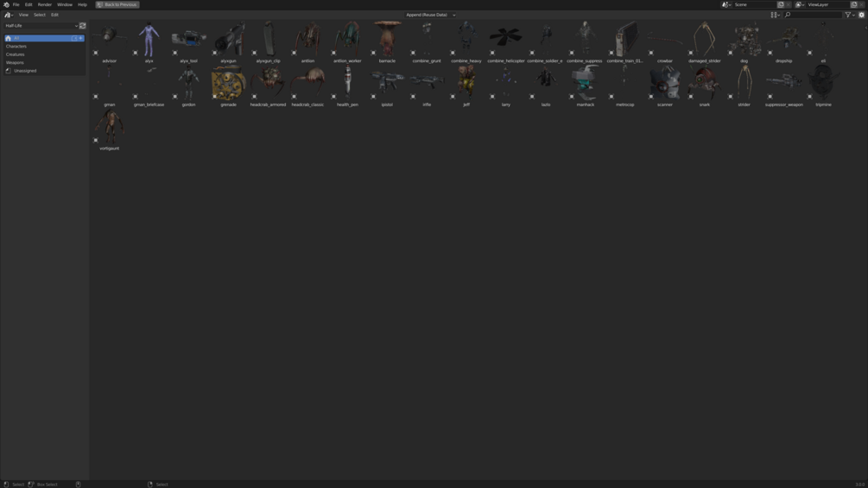868x488 pixels.
Task: Select the damaged_strider asset
Action: click(x=704, y=42)
